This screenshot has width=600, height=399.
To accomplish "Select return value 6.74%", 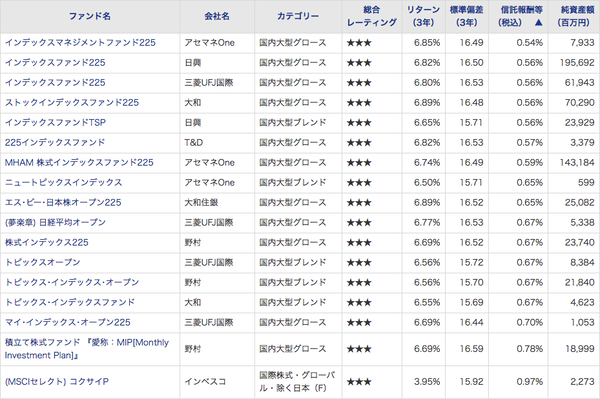I will coord(427,163).
